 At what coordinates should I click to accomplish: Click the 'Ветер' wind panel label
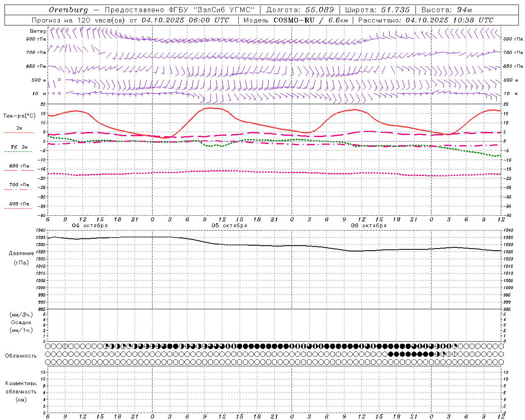(38, 31)
